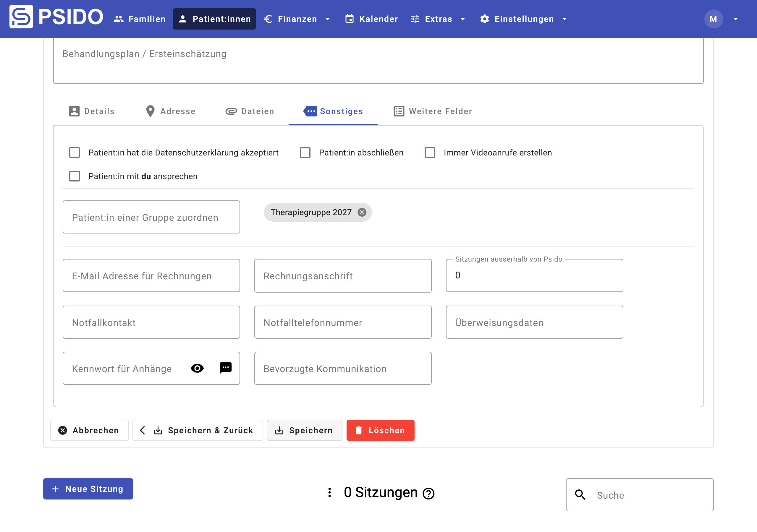Enable Immer Videoanrufe erstellen

point(430,153)
